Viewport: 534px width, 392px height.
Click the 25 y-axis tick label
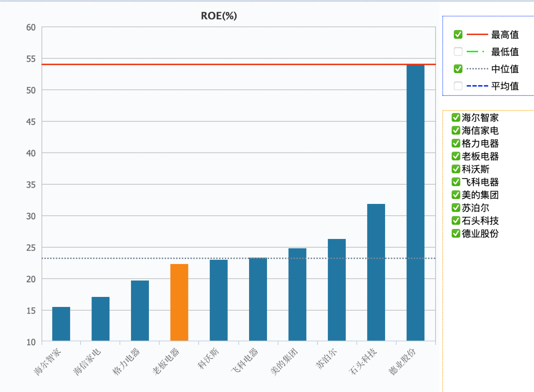[x=31, y=248]
